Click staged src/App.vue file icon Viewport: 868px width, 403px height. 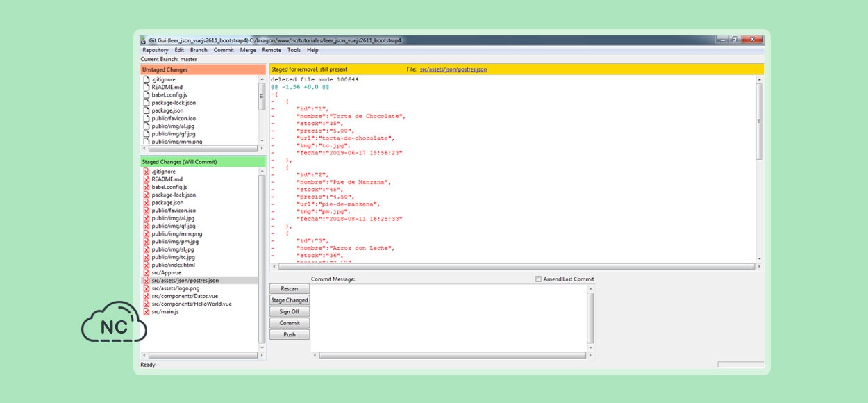coord(147,273)
